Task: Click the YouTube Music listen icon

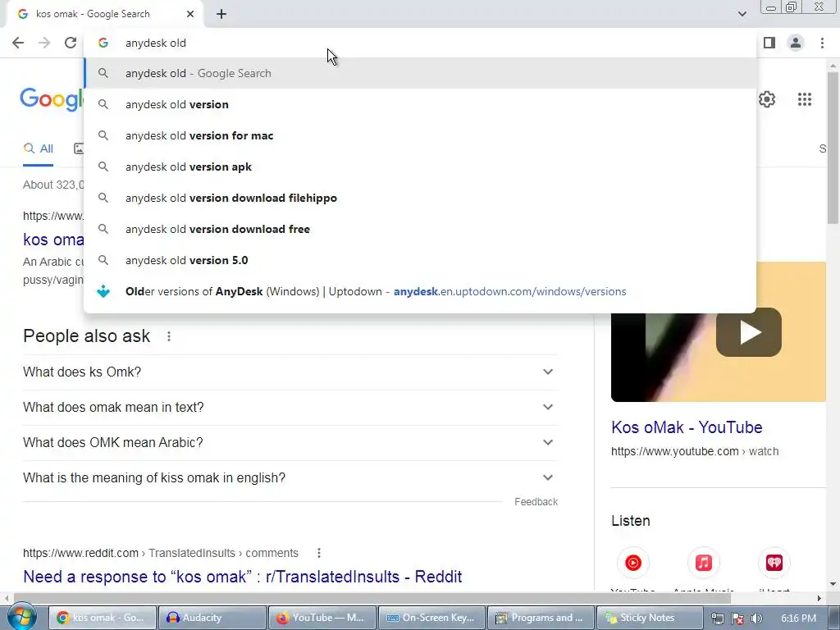Action: point(632,563)
